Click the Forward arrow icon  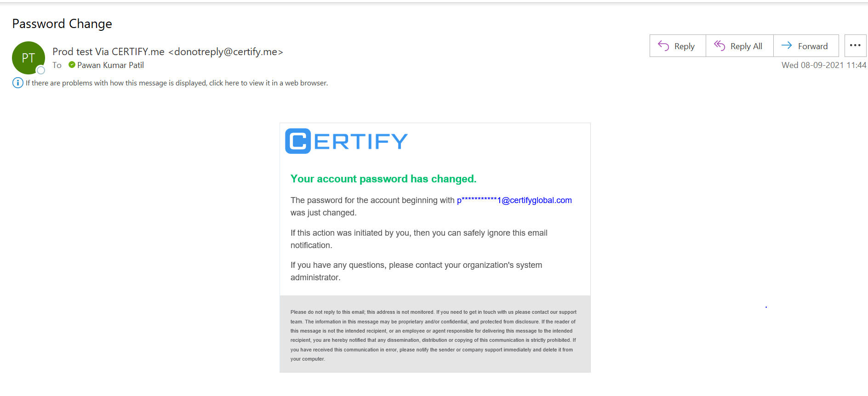point(787,45)
